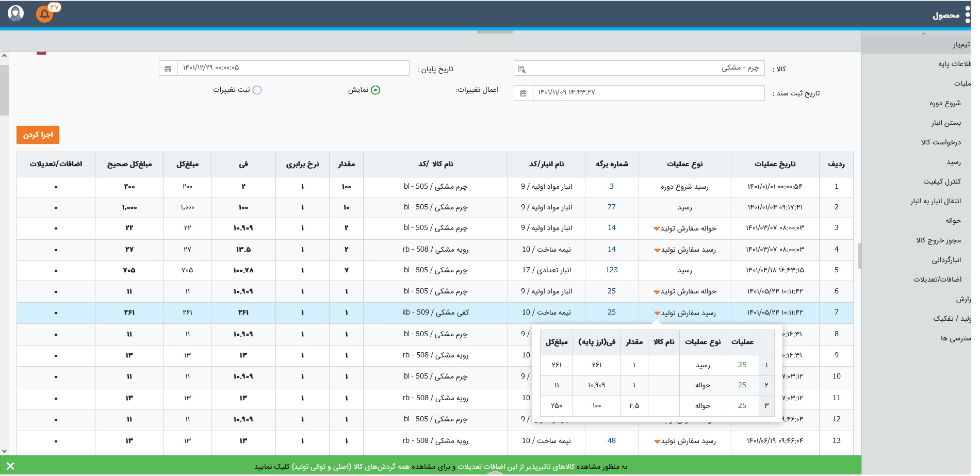Sort by the نرخ برابری column header
Screen dimensions: 980x476
coord(302,165)
